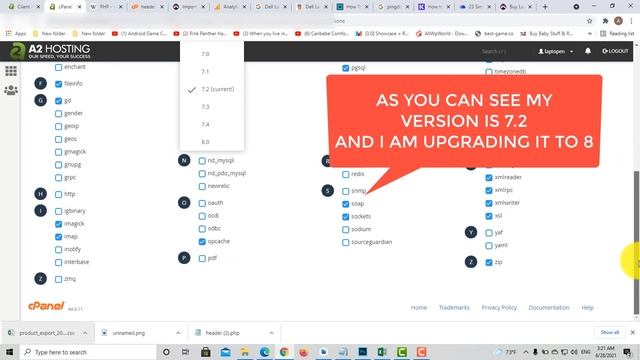Open Windows notification center icon
This screenshot has width=640, height=360.
pos(627,352)
